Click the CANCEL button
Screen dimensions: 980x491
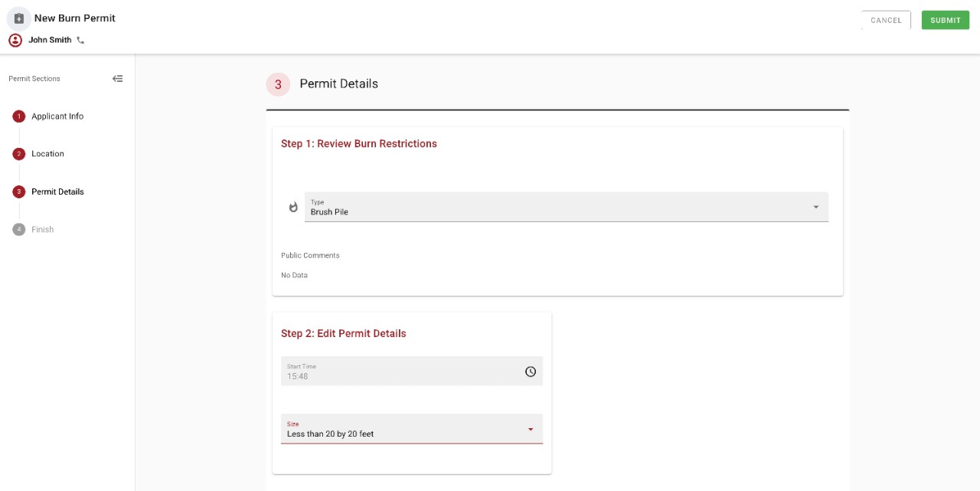pyautogui.click(x=885, y=20)
